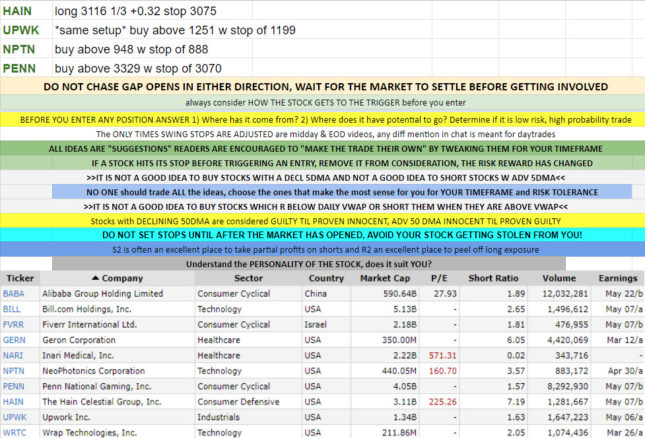This screenshot has height=438, width=645.
Task: Sort by the Ticker column header
Action: click(20, 278)
